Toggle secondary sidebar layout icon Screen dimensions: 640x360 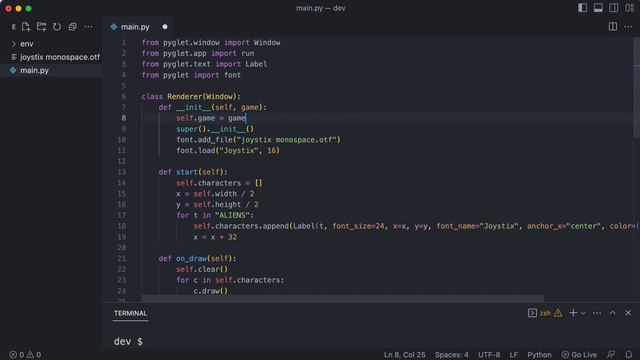click(613, 8)
